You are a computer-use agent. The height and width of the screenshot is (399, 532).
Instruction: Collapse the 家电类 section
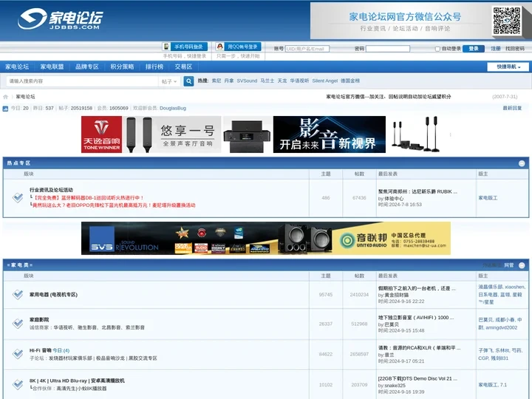(x=522, y=265)
